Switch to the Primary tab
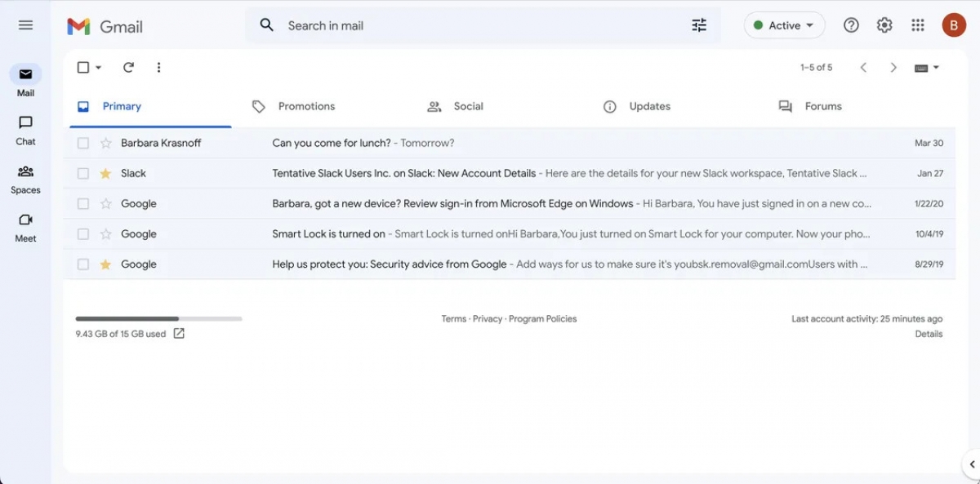The width and height of the screenshot is (980, 484). (x=150, y=107)
